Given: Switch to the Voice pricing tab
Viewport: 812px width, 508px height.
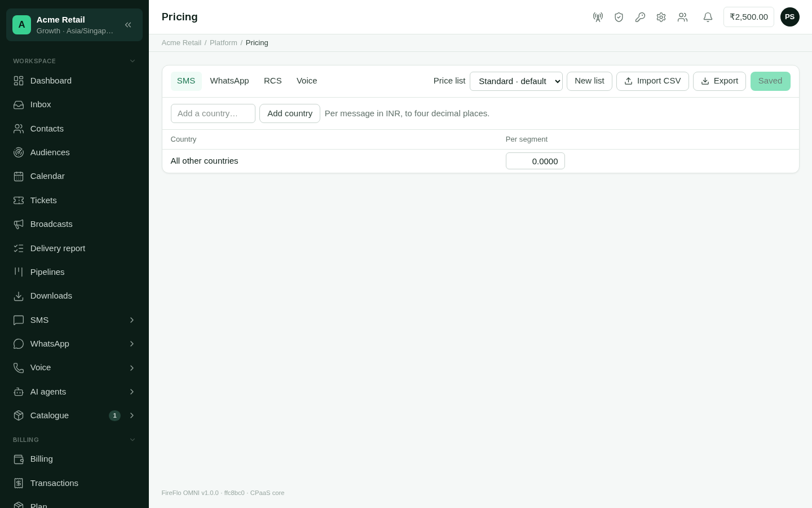Looking at the screenshot, I should (x=307, y=81).
